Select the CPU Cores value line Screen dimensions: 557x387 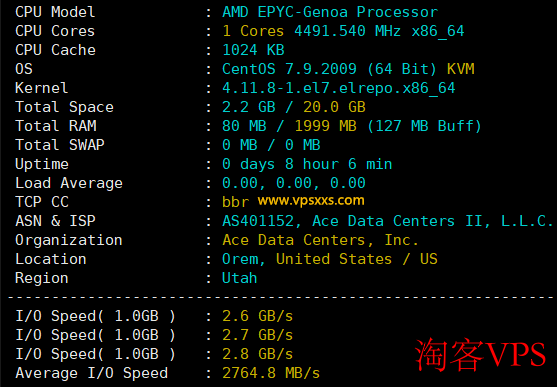point(343,31)
